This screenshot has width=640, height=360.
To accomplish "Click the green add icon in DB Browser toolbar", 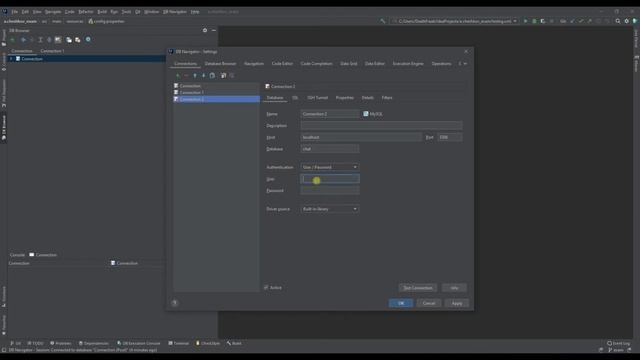I will tap(13, 40).
